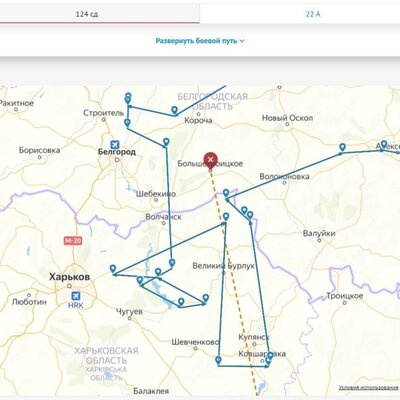Image resolution: width=400 pixels, height=400 pixels.
Task: Click the red X marker at Большетроицкое
Action: pyautogui.click(x=210, y=160)
